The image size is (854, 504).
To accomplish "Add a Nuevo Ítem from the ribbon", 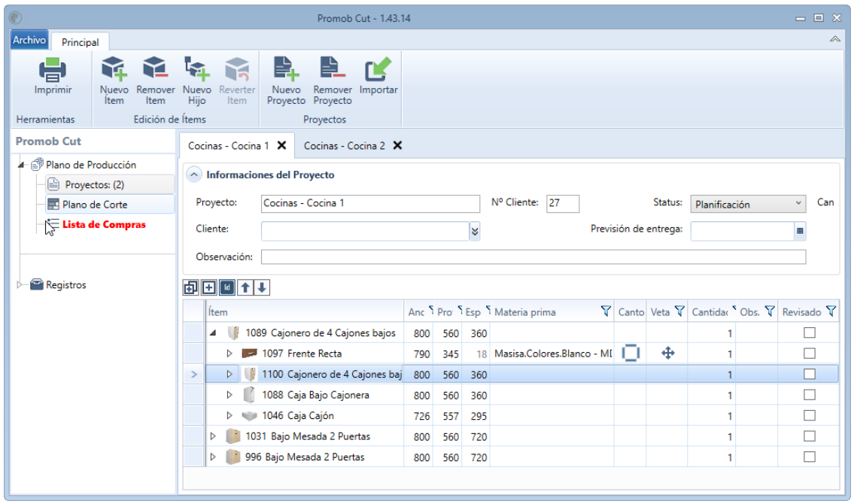I will (x=114, y=69).
